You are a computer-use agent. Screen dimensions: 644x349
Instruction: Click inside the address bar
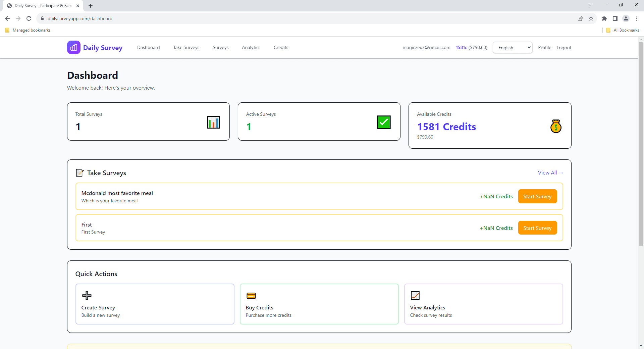click(x=134, y=18)
